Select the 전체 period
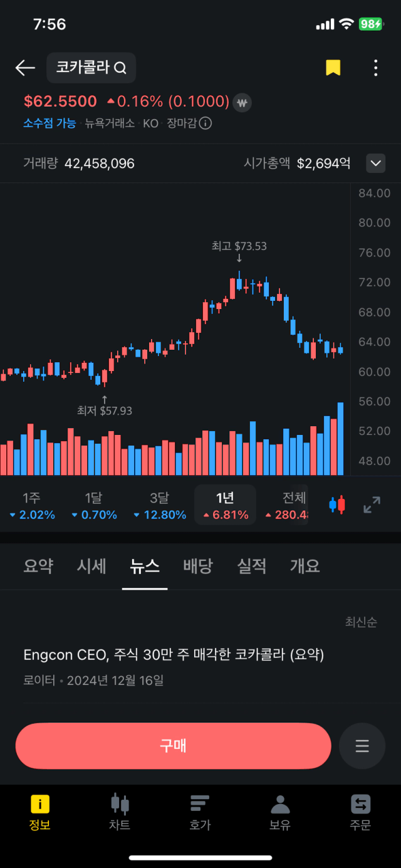 tap(287, 506)
